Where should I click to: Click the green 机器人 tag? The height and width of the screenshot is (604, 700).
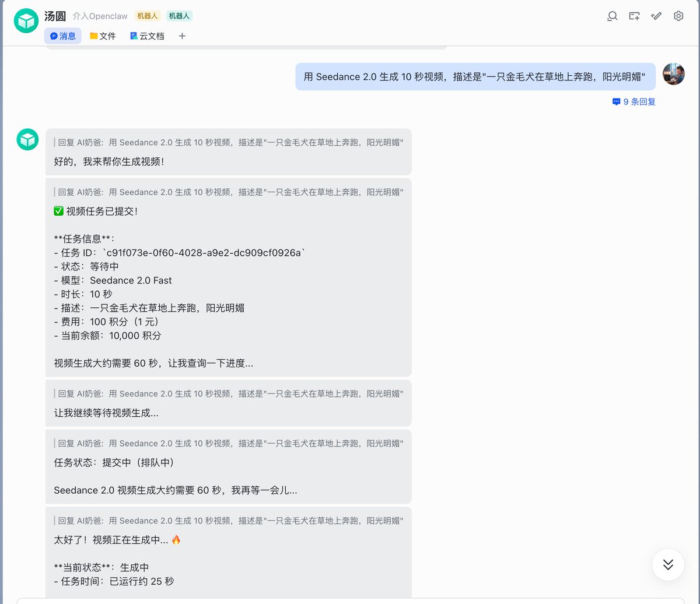tap(179, 16)
